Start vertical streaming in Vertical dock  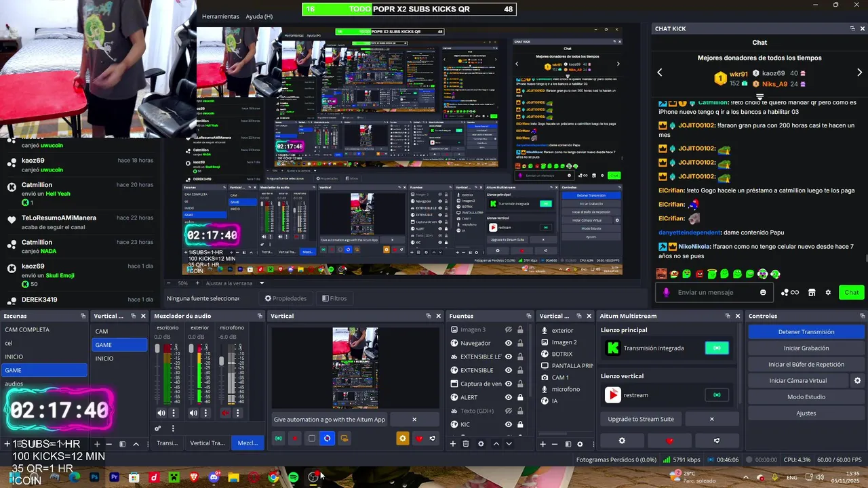point(279,439)
